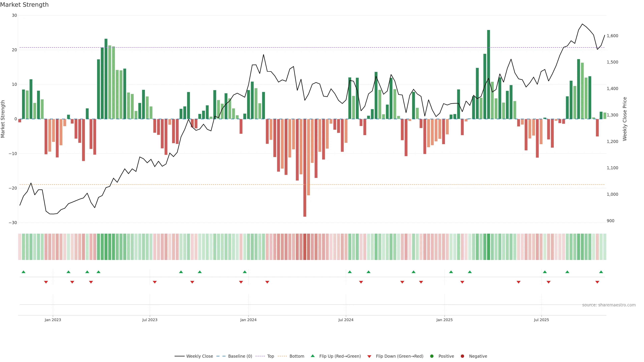Click the green Flip Up legend triangle
Viewport: 644px width, 362px height.
click(x=312, y=356)
